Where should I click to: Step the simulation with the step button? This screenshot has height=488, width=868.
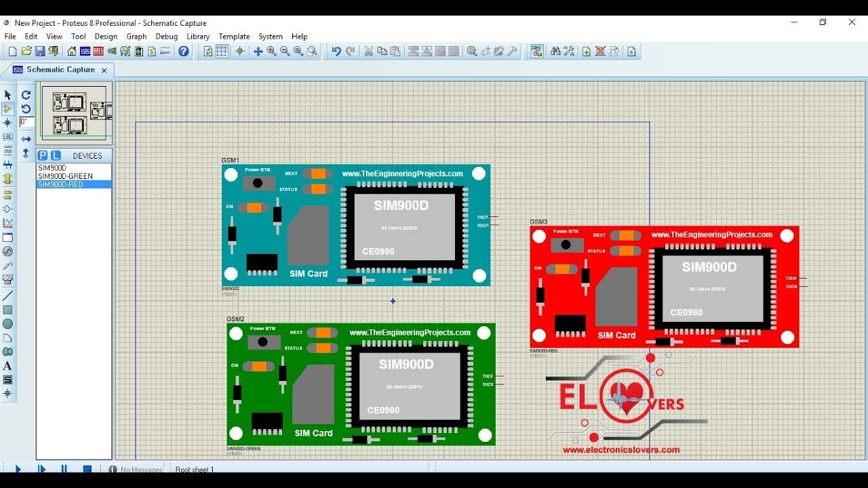(x=41, y=469)
